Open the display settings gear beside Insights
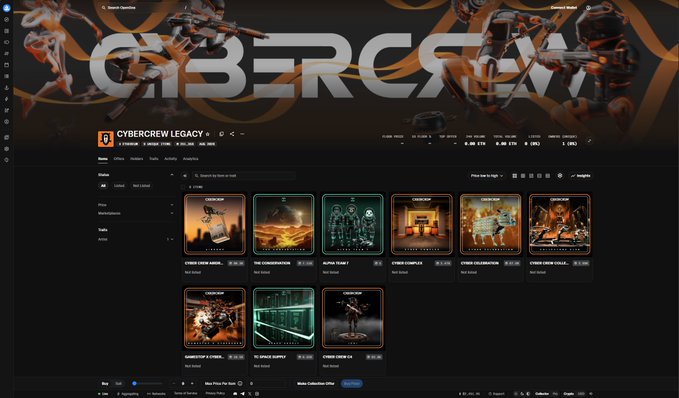Viewport: 679px width, 398px height. coord(560,176)
